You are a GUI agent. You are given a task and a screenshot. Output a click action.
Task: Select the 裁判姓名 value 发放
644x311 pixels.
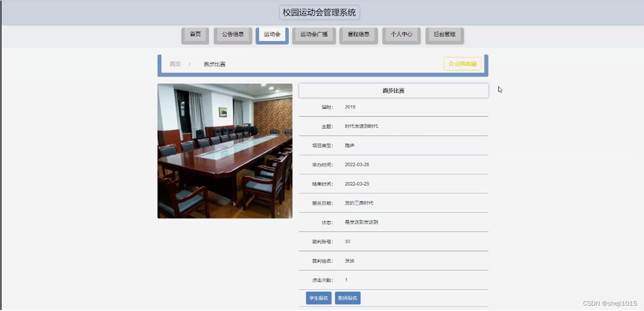(350, 261)
